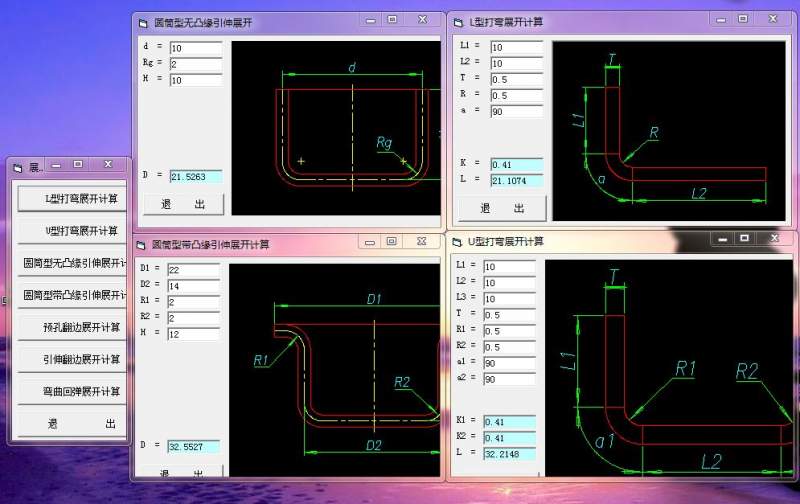This screenshot has height=504, width=800.
Task: Close the 圆筒型带凸缘引伸展开计算 window
Action: (x=421, y=241)
